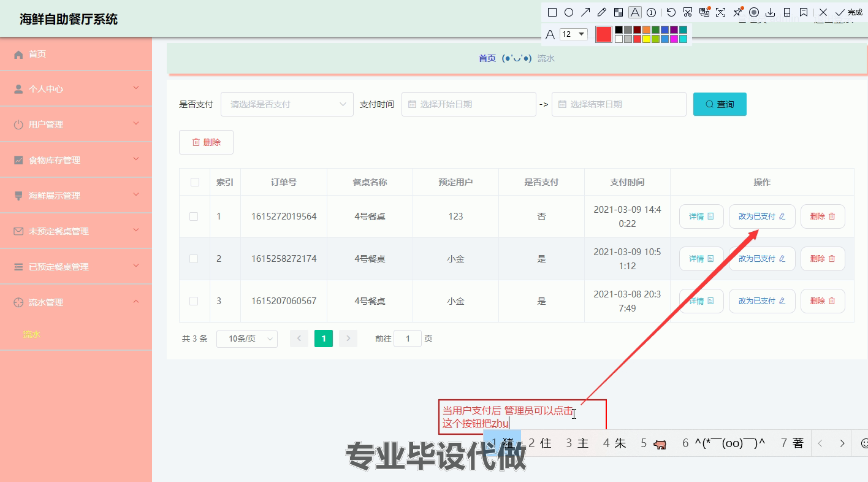Undo the last annotation

(x=671, y=12)
